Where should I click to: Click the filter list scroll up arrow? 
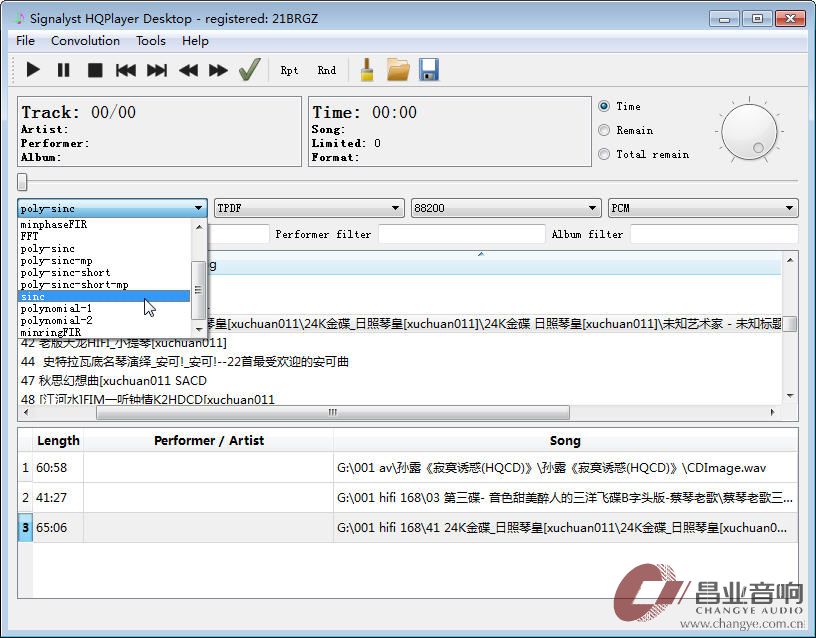[199, 227]
